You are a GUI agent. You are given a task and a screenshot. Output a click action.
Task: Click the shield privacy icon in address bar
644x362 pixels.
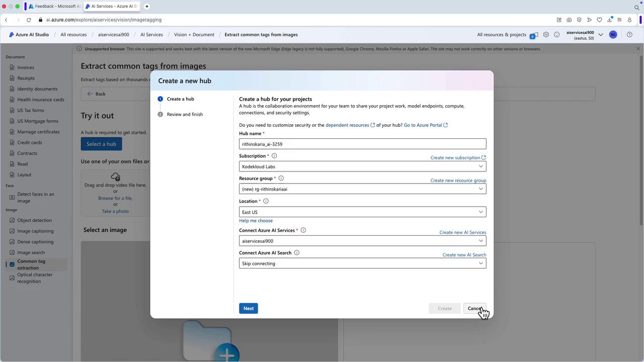(x=579, y=20)
